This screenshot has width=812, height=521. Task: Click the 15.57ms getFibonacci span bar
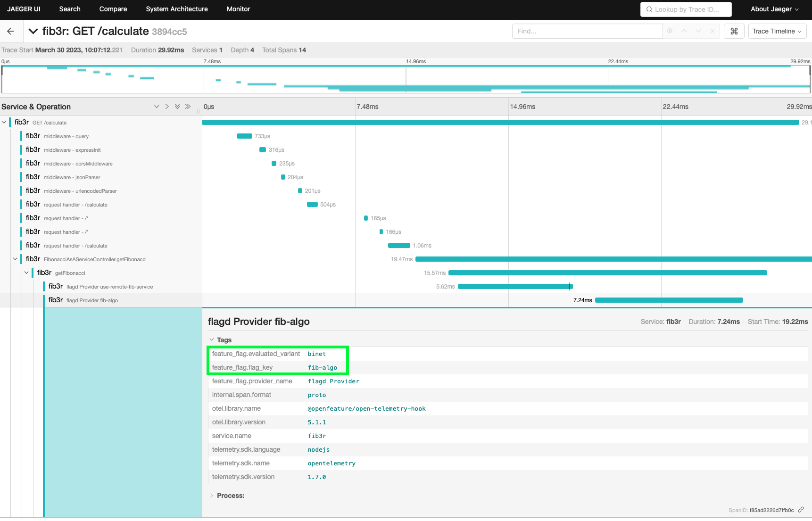point(608,273)
